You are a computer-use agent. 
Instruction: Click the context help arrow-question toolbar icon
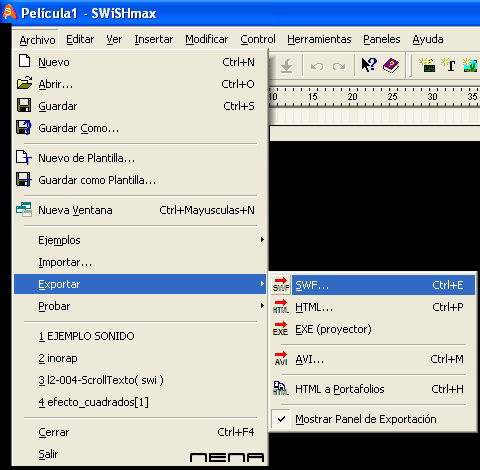pyautogui.click(x=369, y=65)
